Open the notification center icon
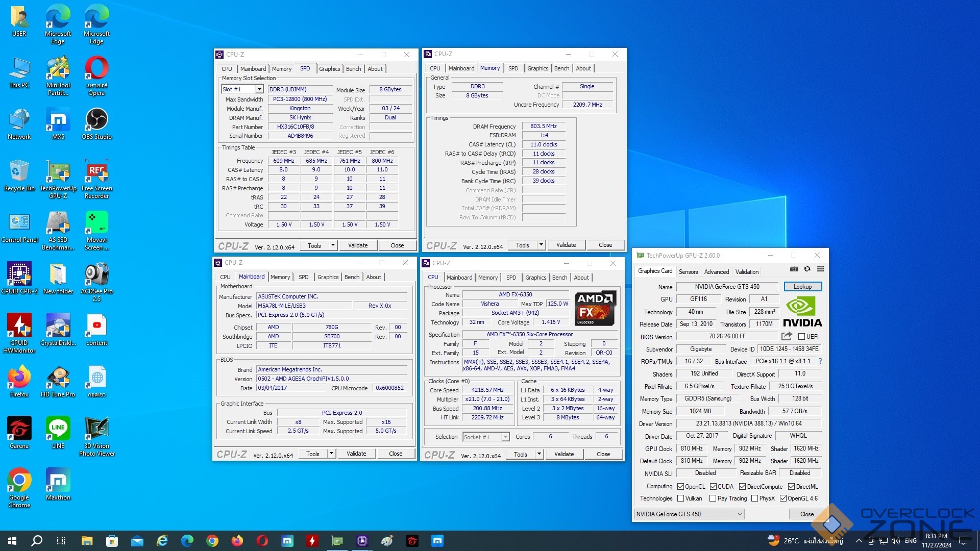This screenshot has height=551, width=980. click(x=963, y=541)
